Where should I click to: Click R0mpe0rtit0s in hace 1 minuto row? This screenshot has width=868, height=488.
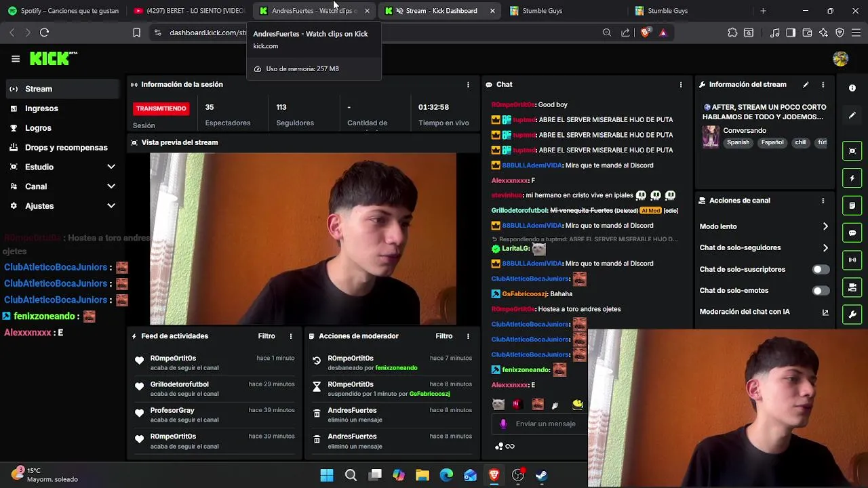click(x=173, y=358)
